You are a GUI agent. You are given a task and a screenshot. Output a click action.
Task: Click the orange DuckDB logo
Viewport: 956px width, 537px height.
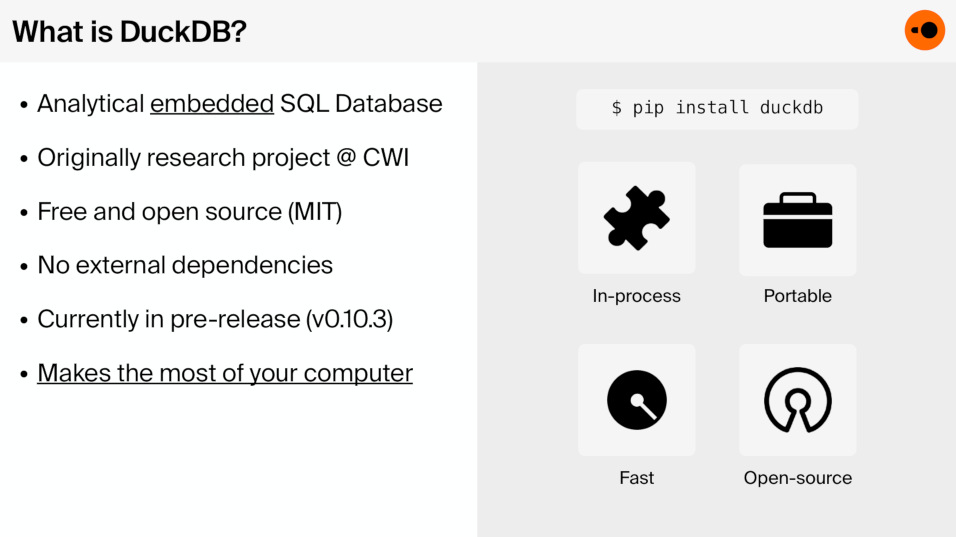[924, 30]
